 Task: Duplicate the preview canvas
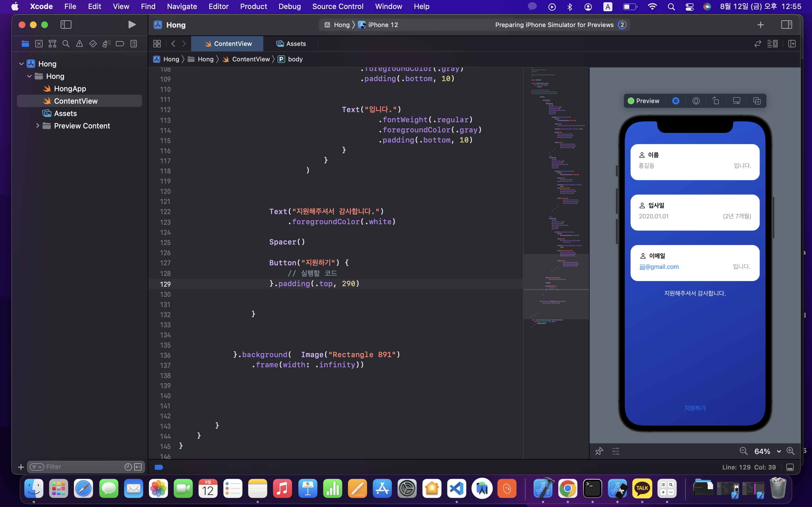pos(757,101)
